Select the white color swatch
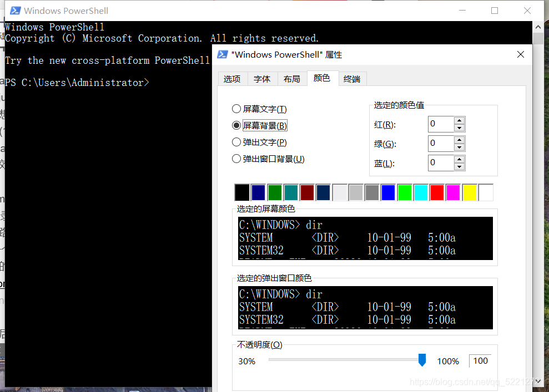The height and width of the screenshot is (392, 549). 485,192
